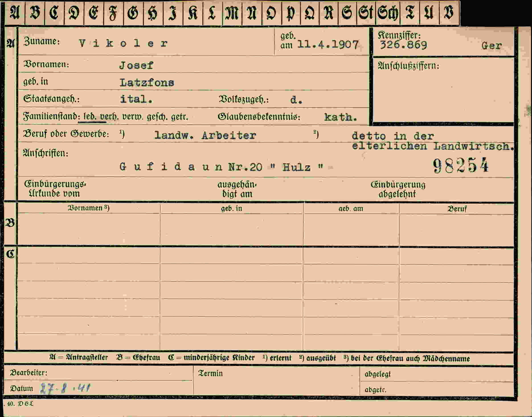Click the 'Zuname:' field label

(42, 41)
